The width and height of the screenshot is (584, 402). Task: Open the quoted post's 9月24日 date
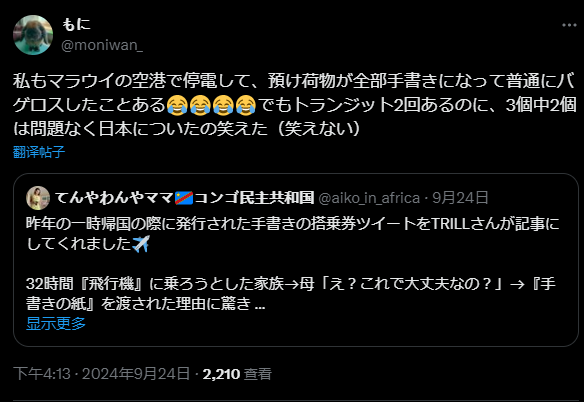(460, 198)
